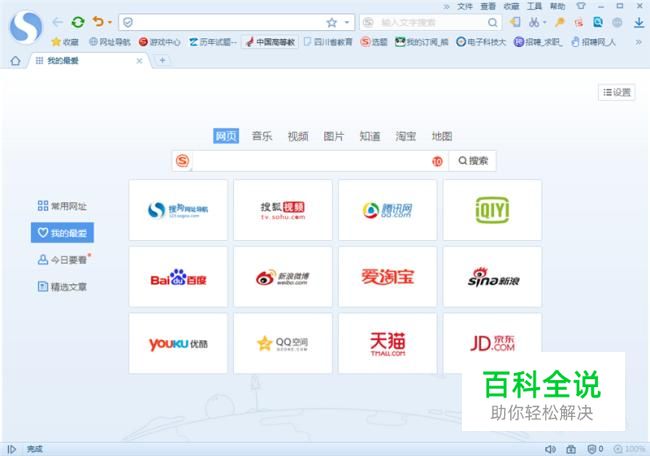Open the 游戏中心 bookmark

[160, 42]
